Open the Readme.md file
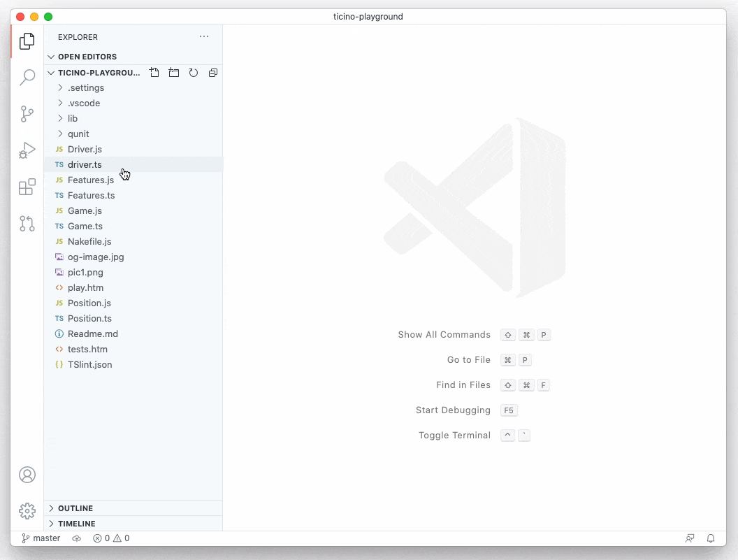Image resolution: width=738 pixels, height=560 pixels. (92, 333)
